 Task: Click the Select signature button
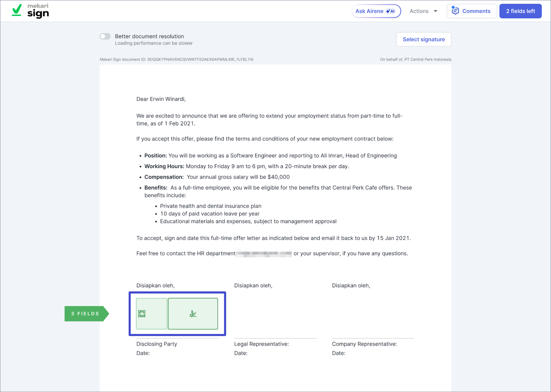[424, 39]
